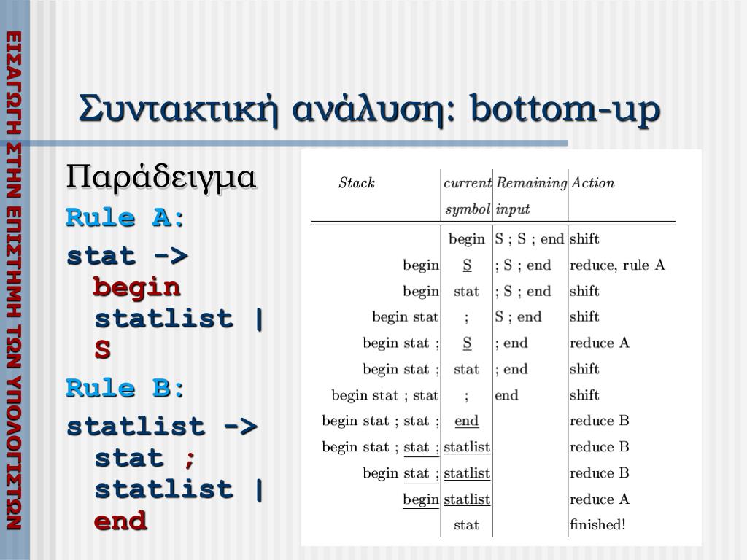Click 'begin' in first row current symbol
The image size is (747, 560).
pyautogui.click(x=466, y=239)
